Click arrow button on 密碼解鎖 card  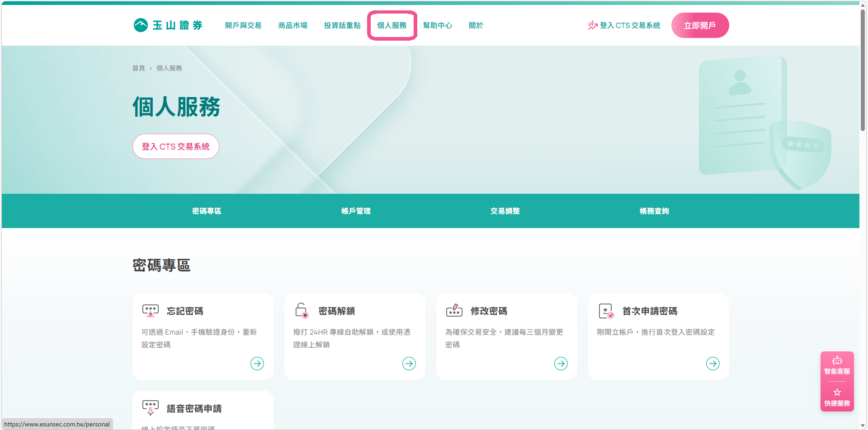pyautogui.click(x=409, y=364)
